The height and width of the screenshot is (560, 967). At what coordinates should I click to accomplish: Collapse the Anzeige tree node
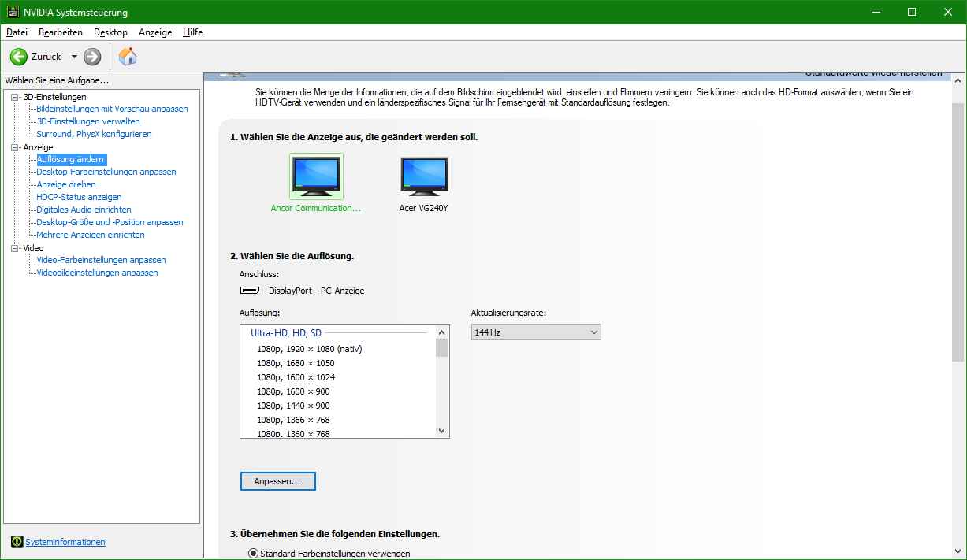[14, 146]
